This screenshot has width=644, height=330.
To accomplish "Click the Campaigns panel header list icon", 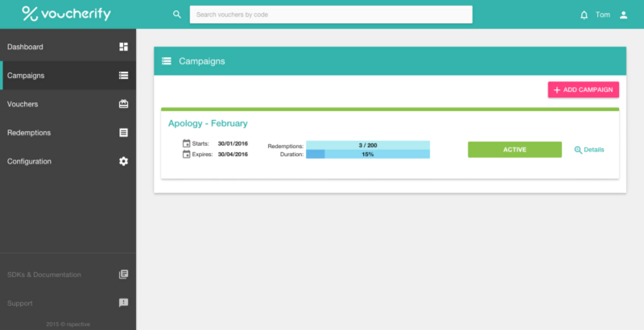I will coord(167,61).
